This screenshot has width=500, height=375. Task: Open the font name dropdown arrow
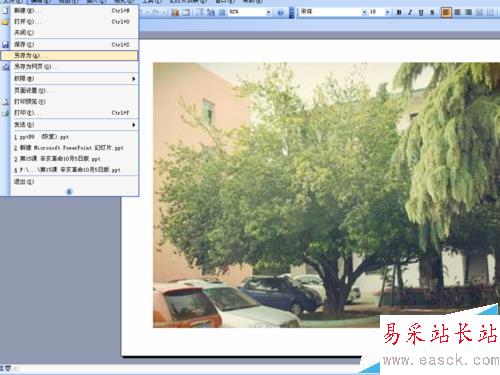point(364,12)
